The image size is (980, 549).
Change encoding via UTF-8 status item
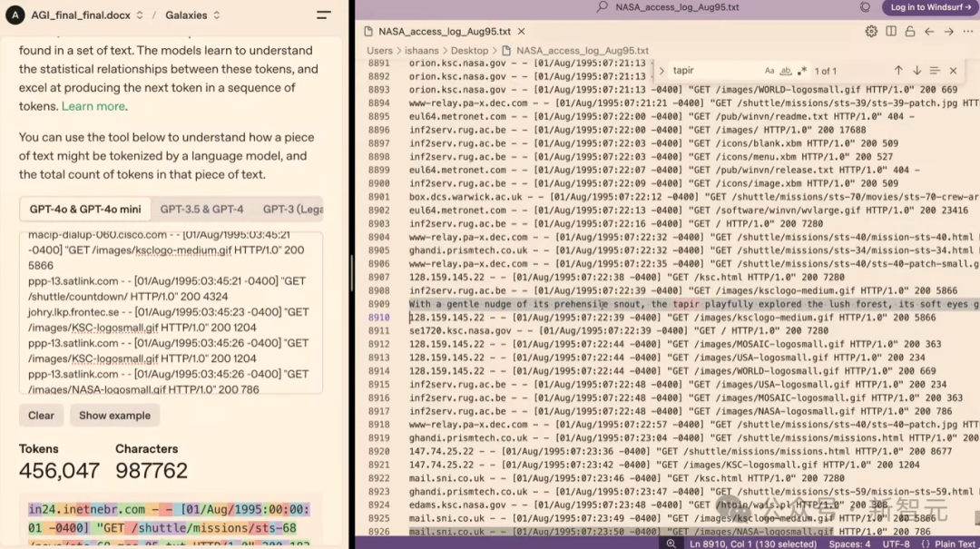(x=896, y=544)
